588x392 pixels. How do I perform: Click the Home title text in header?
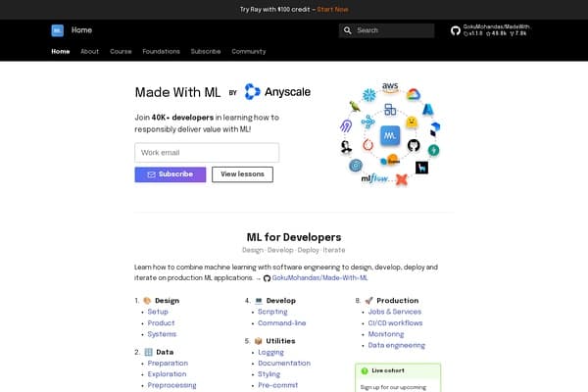81,30
